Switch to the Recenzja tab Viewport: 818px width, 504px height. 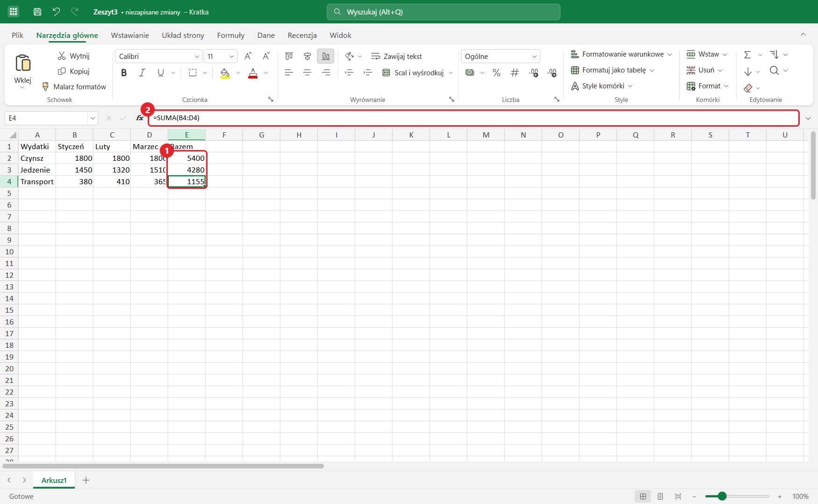[302, 35]
